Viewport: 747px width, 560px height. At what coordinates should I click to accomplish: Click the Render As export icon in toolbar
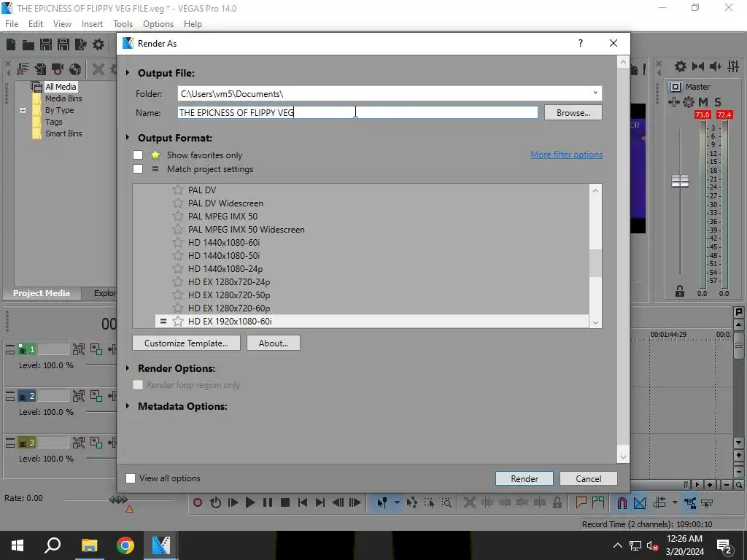[x=81, y=44]
